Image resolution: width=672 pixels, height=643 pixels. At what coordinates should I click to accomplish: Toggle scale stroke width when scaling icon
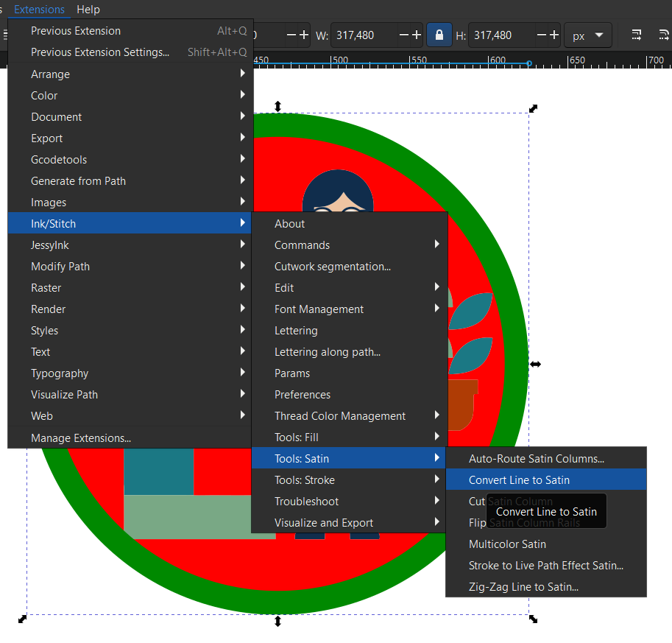pos(637,35)
